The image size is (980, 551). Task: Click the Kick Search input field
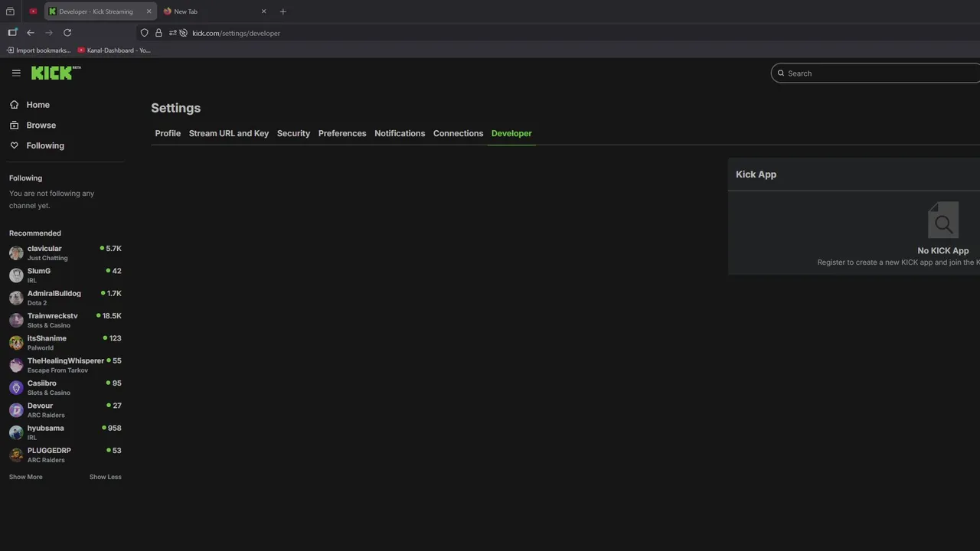[876, 73]
